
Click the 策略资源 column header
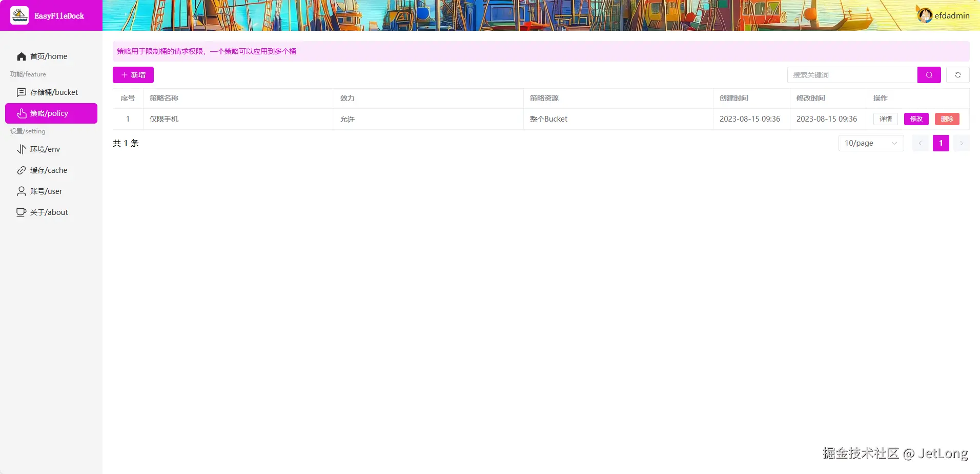[618, 98]
